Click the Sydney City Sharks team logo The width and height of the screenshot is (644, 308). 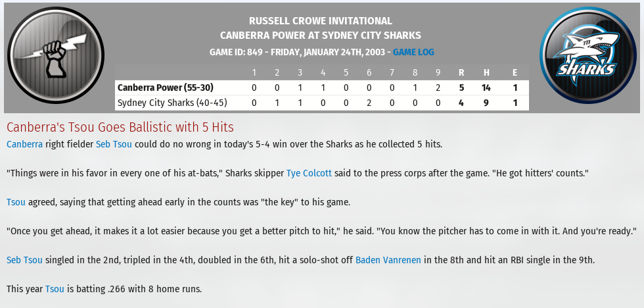coord(587,55)
